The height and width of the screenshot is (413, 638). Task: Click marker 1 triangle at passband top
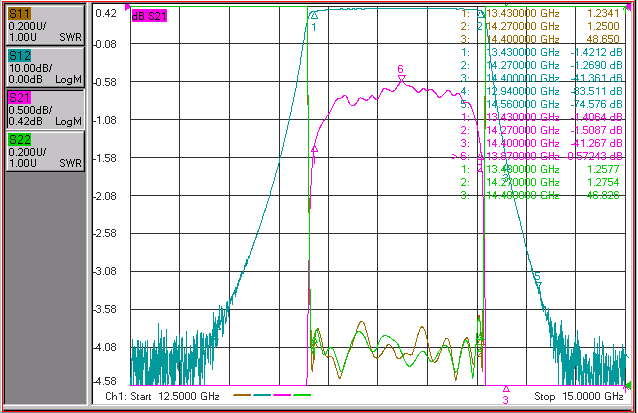click(314, 15)
